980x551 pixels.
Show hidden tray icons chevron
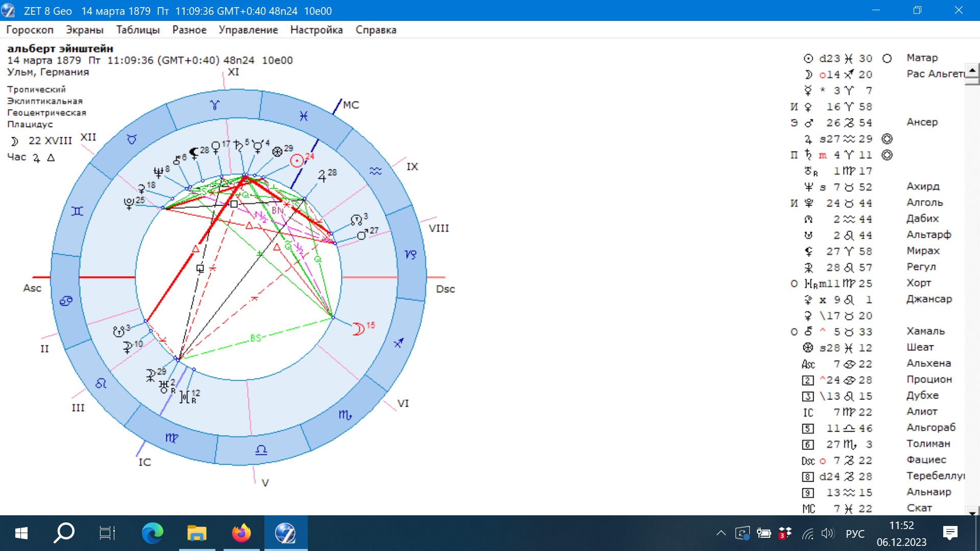pyautogui.click(x=721, y=533)
